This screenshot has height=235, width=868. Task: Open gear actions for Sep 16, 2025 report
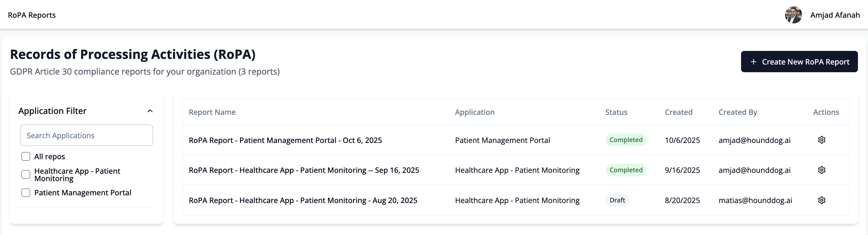821,170
